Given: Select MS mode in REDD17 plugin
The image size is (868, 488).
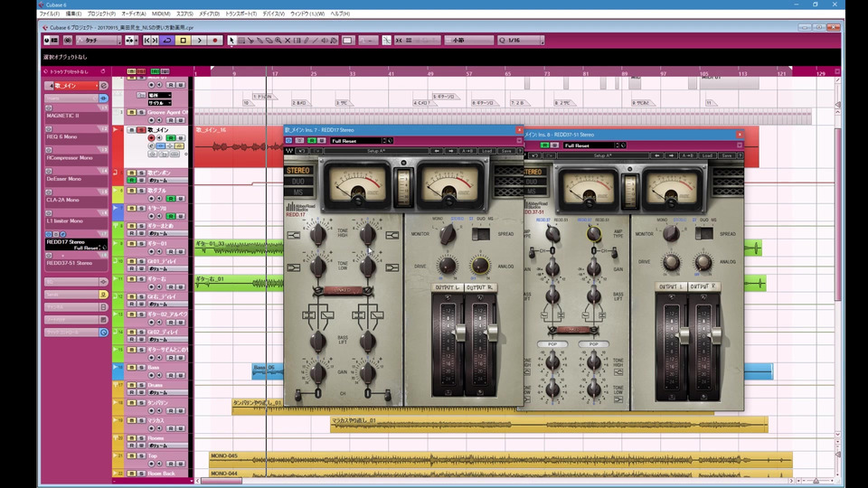Looking at the screenshot, I should [x=297, y=192].
